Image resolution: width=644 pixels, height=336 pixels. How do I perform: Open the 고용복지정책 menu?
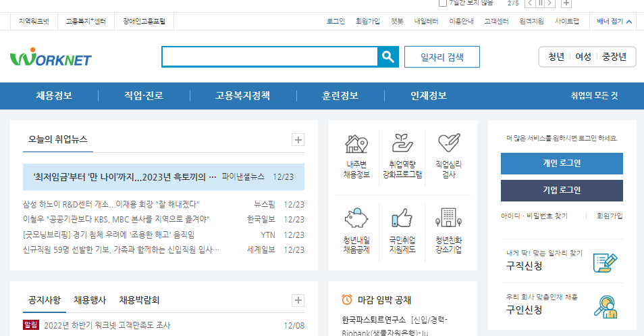click(243, 96)
